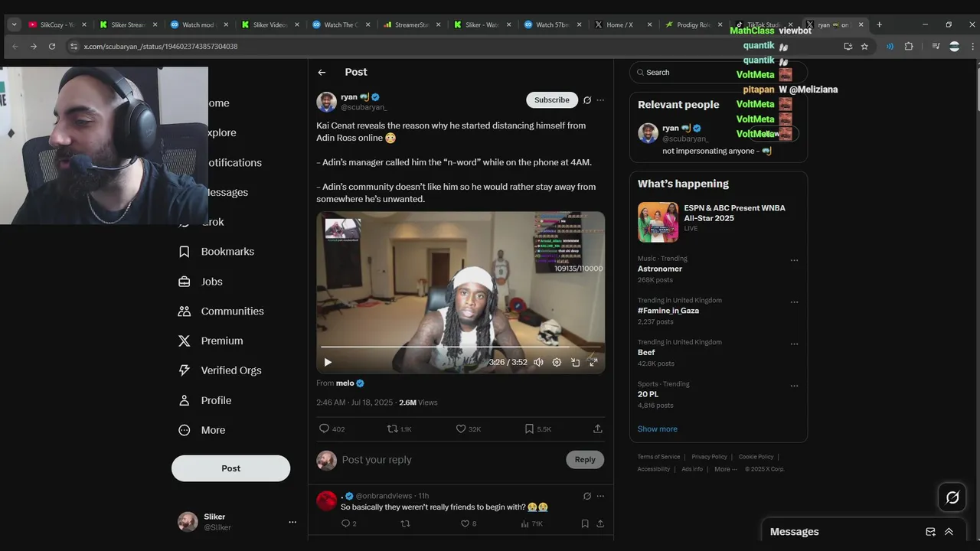Image resolution: width=980 pixels, height=551 pixels.
Task: Open floating Grok button
Action: click(952, 497)
